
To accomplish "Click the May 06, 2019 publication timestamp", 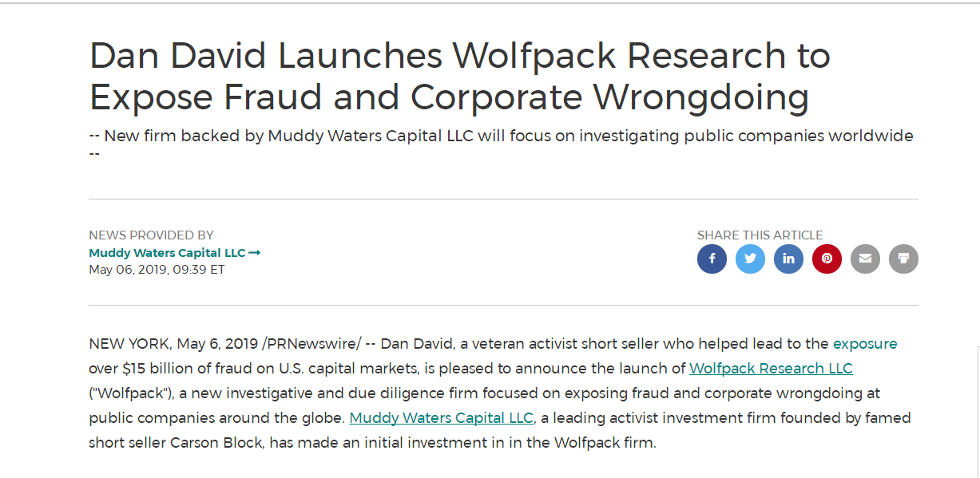I will 157,270.
